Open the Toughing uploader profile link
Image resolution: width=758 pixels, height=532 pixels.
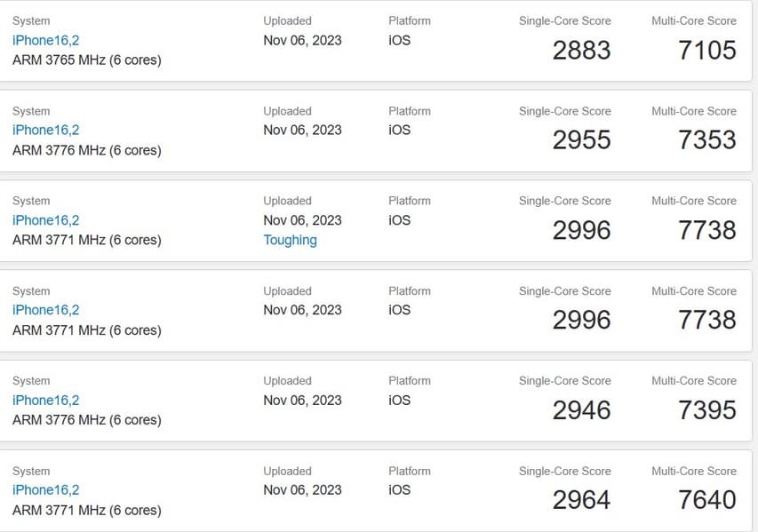tap(290, 240)
